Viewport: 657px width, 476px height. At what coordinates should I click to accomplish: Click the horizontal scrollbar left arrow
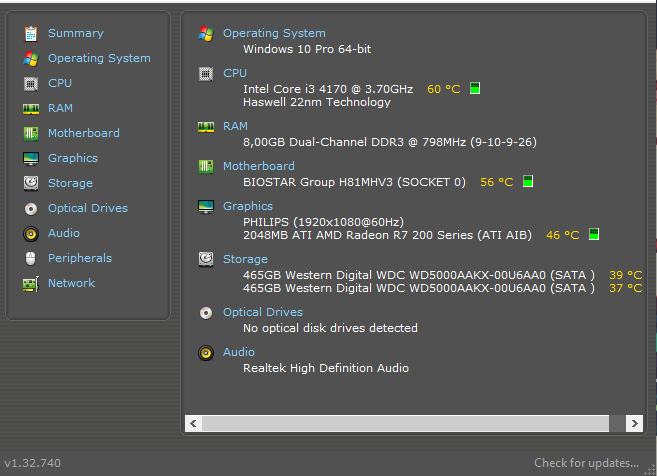[193, 424]
